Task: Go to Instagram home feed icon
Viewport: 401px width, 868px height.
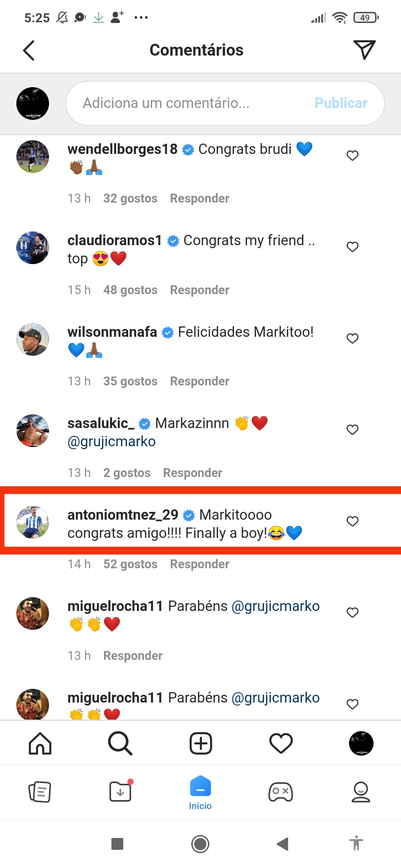Action: 40,743
